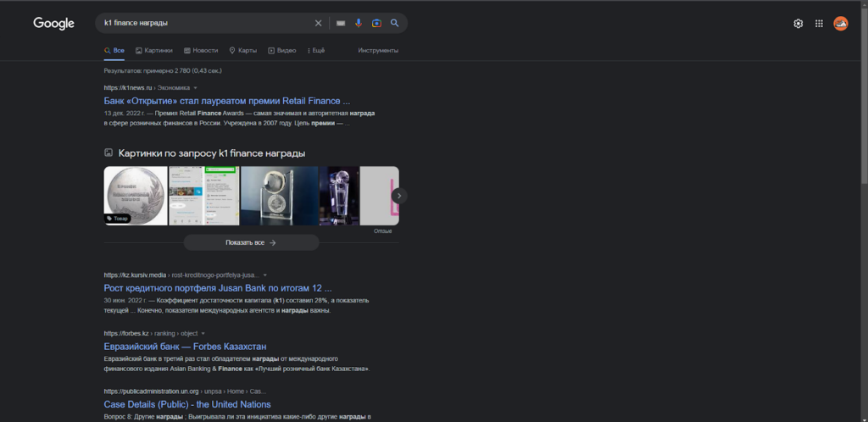Image resolution: width=868 pixels, height=422 pixels.
Task: Open the Jusan Bank credit portfolio result
Action: [218, 288]
